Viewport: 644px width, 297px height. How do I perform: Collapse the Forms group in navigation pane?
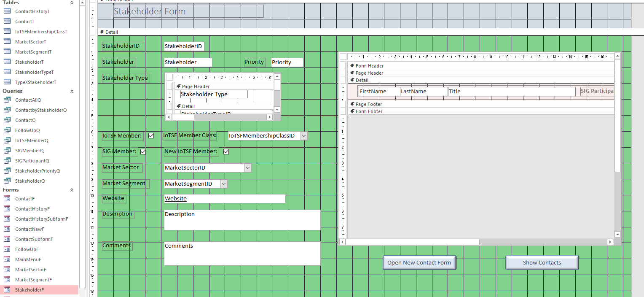click(x=72, y=190)
